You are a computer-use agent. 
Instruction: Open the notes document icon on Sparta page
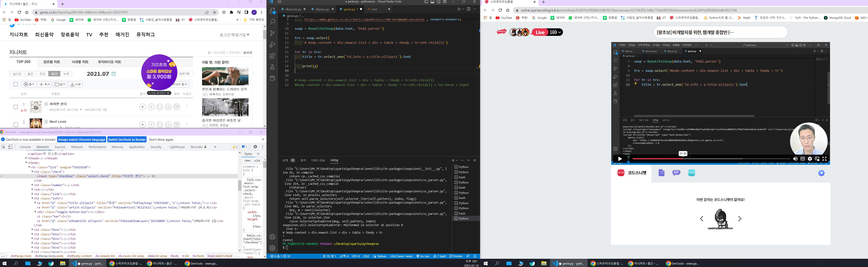pos(661,173)
